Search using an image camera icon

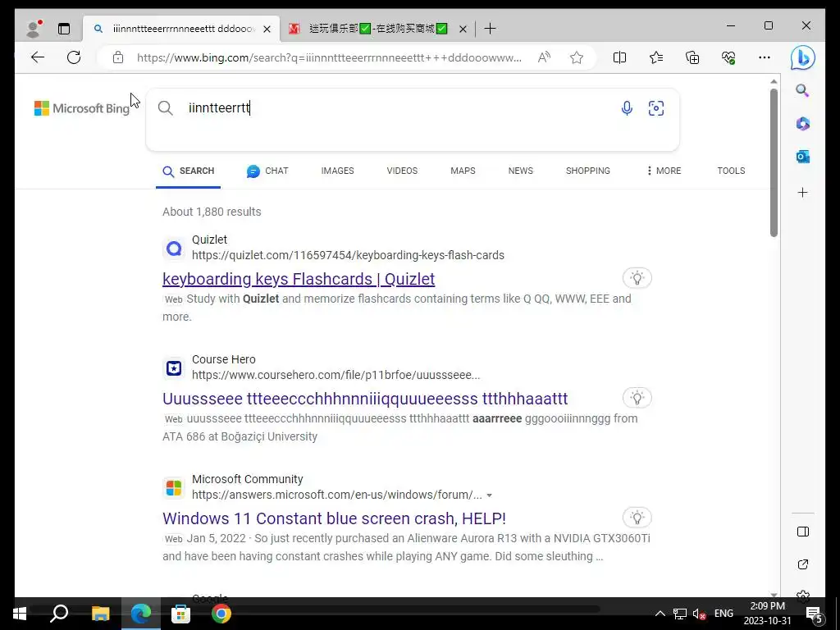pos(655,108)
